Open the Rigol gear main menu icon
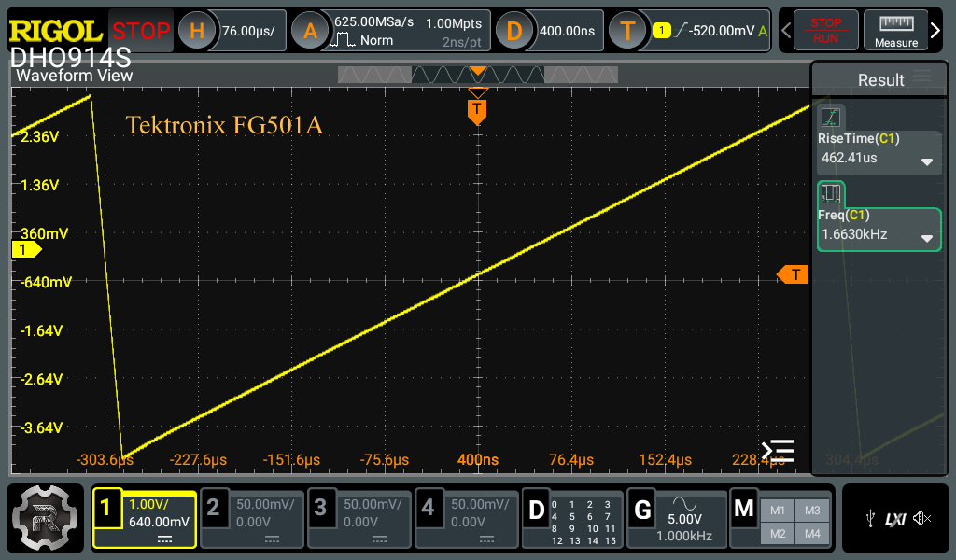The width and height of the screenshot is (956, 560). point(45,518)
